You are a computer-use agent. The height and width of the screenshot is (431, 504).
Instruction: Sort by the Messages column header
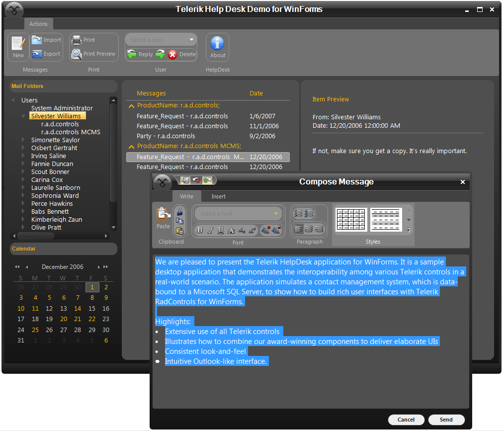151,93
